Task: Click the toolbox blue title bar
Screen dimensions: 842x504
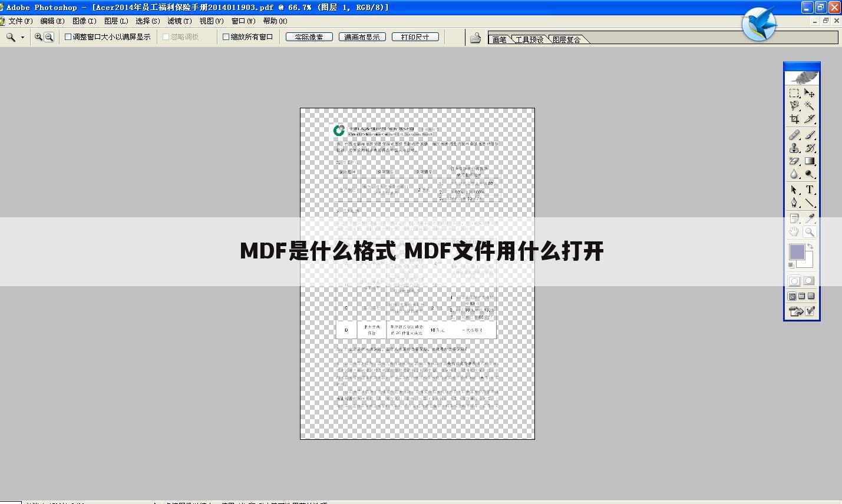Action: click(802, 67)
